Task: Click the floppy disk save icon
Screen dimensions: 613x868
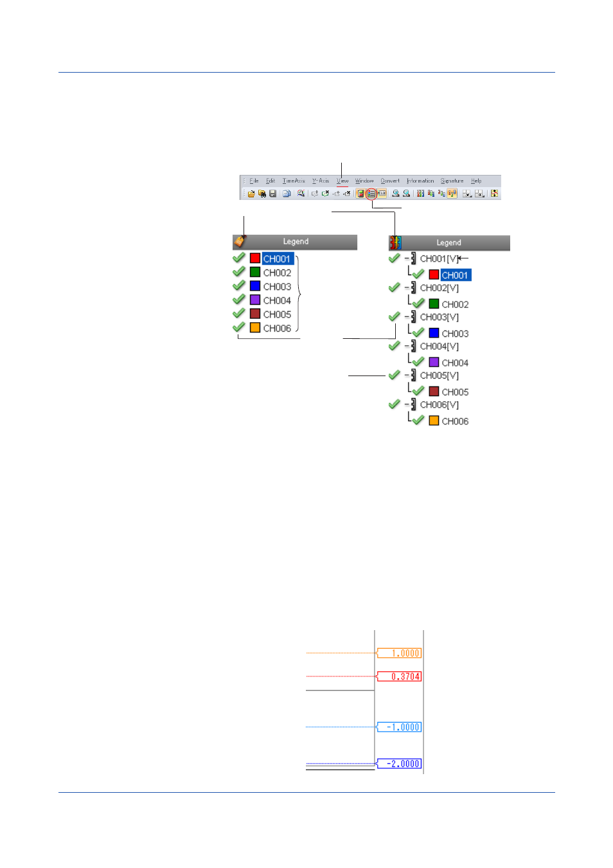Action: (x=272, y=194)
